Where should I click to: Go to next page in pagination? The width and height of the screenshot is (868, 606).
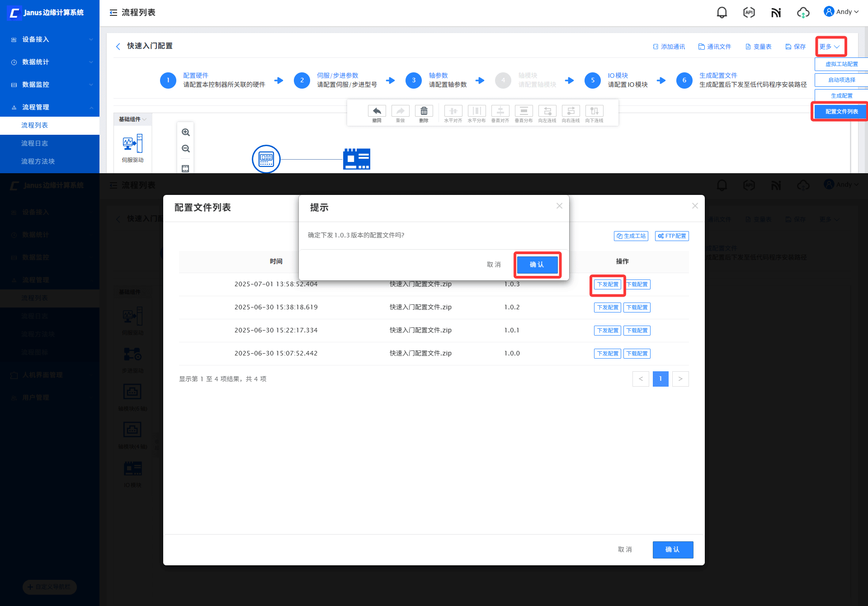680,379
